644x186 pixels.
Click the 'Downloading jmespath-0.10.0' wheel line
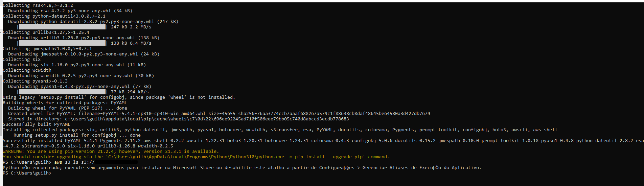click(84, 54)
